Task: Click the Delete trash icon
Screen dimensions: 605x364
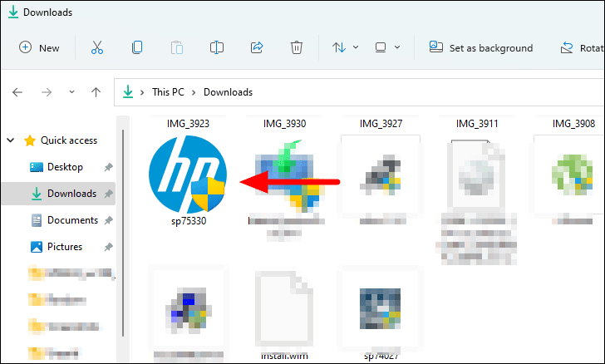Action: point(297,47)
